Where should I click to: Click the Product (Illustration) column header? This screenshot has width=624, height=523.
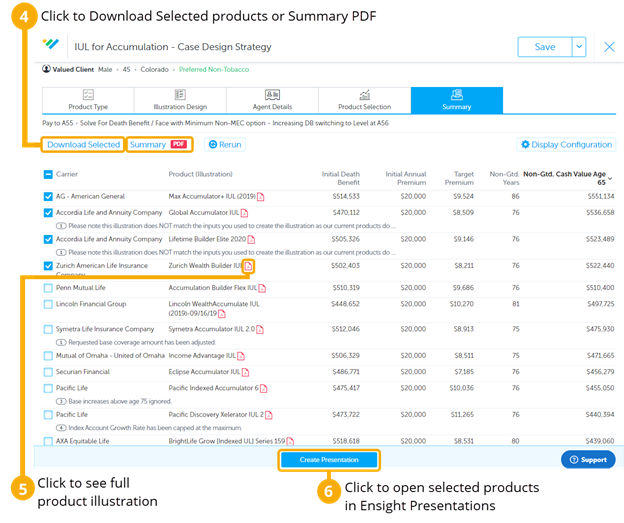pos(200,174)
